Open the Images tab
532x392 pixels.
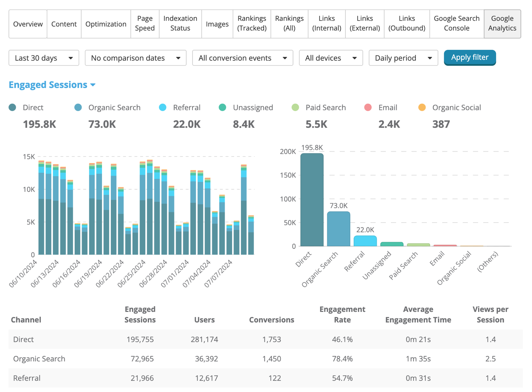[x=217, y=24]
